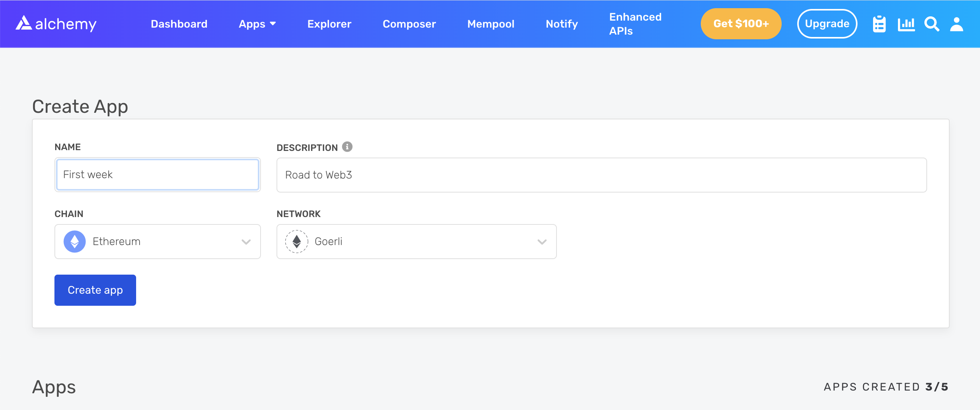The width and height of the screenshot is (980, 410).
Task: Open the bar chart usage icon
Action: point(906,24)
